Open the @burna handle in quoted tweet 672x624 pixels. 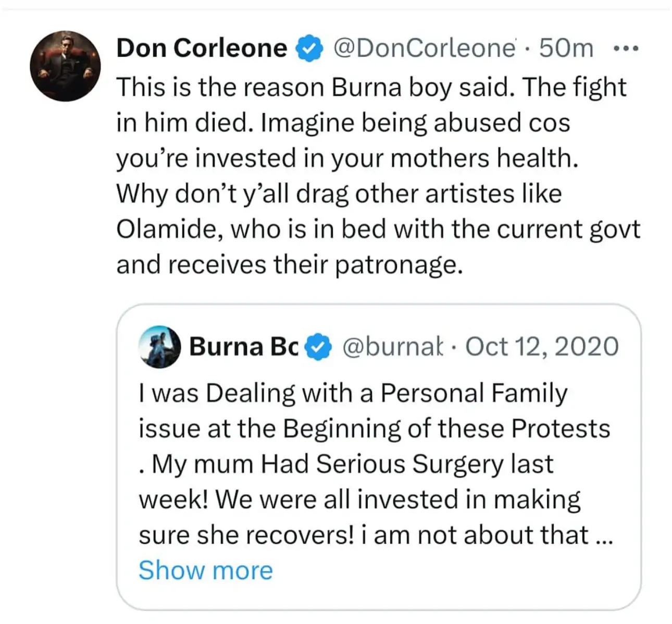click(x=392, y=347)
